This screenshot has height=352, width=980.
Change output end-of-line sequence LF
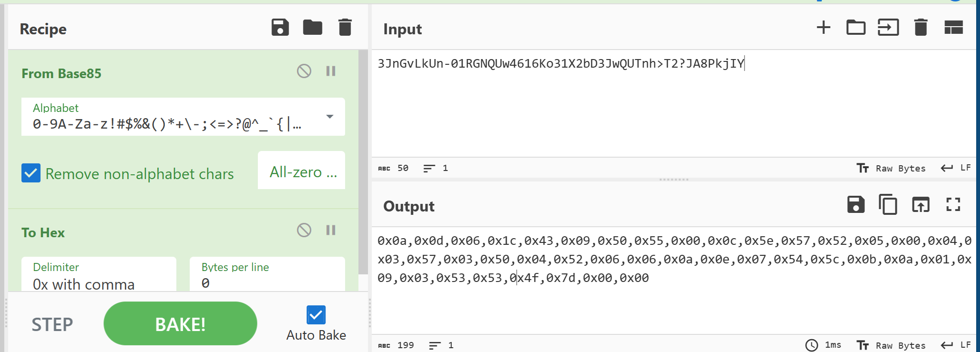(956, 345)
